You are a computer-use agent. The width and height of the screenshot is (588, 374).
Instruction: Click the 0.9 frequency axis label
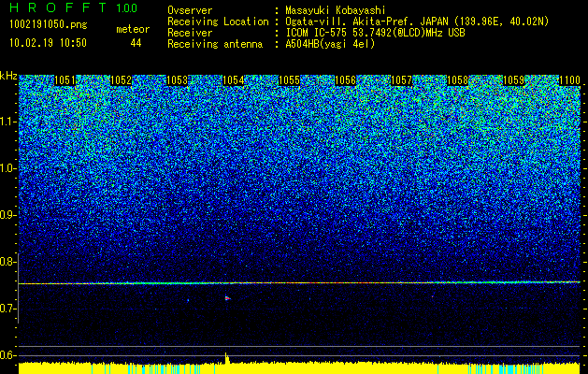click(x=8, y=215)
